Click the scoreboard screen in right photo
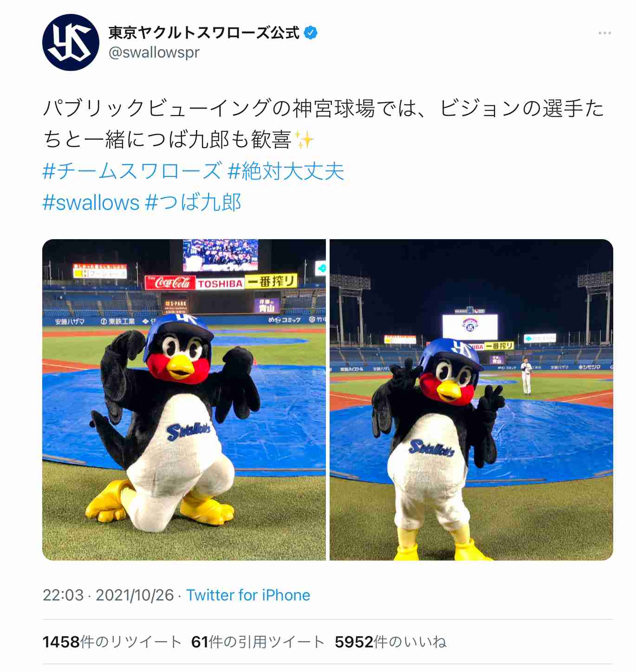Viewport: 636px width, 672px height. tap(470, 326)
